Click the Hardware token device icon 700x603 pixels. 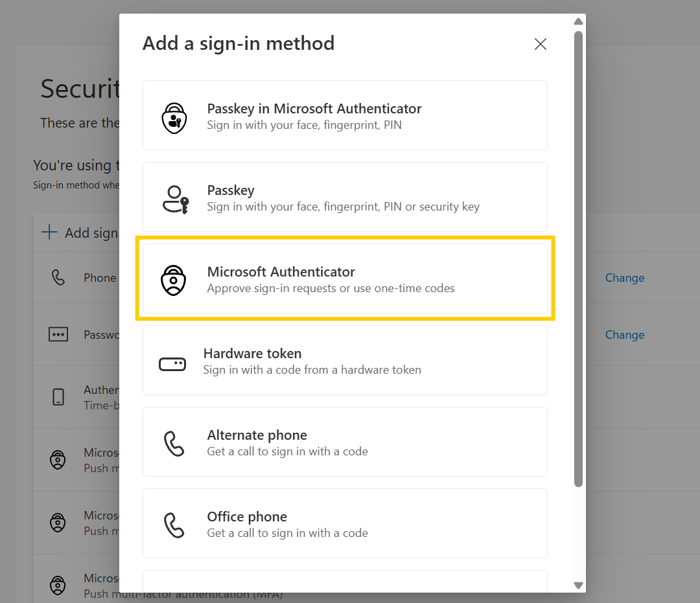pyautogui.click(x=172, y=365)
